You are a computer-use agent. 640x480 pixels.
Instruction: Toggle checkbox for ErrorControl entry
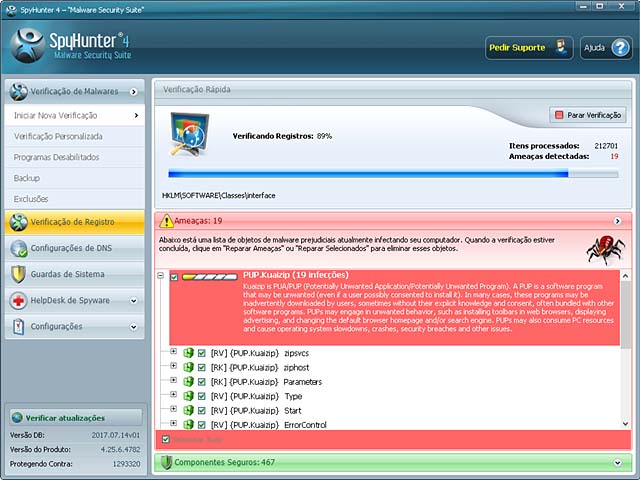point(202,425)
